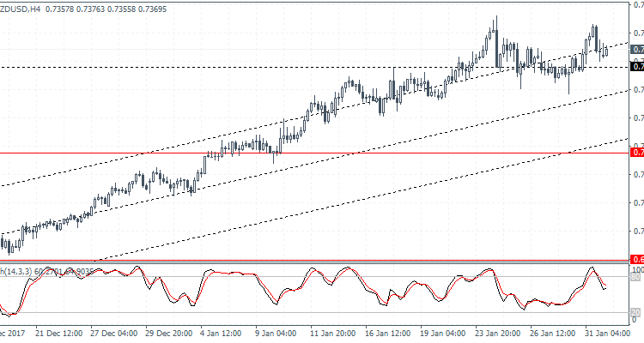Click the grey current price tag on axis
Screen dimensions: 644x343
[x=637, y=49]
